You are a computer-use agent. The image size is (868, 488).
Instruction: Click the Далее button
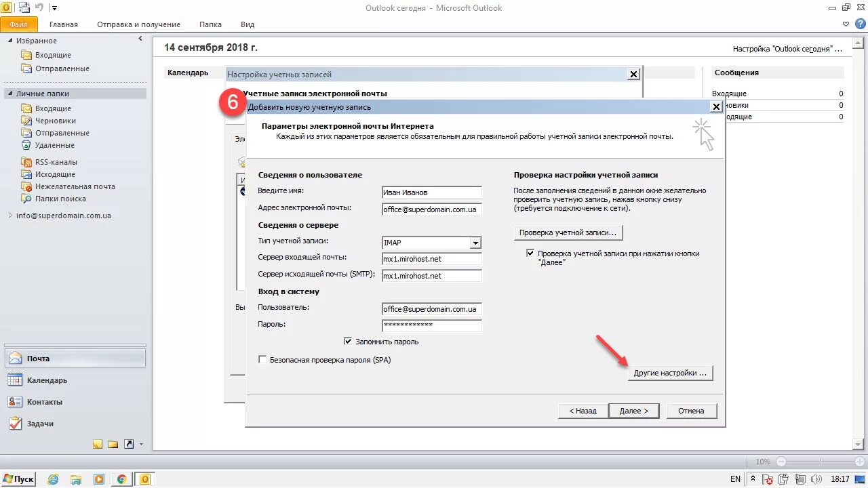click(x=634, y=411)
